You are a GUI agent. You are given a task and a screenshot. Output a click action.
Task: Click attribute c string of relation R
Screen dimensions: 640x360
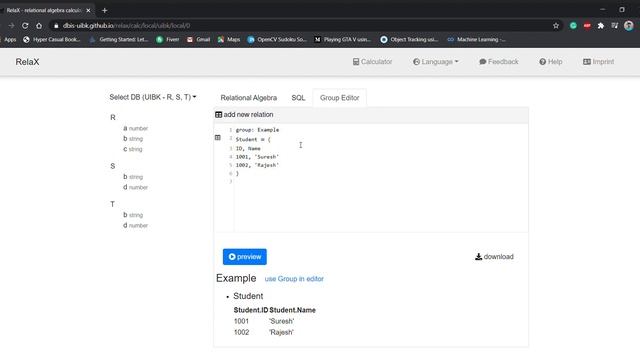(133, 149)
